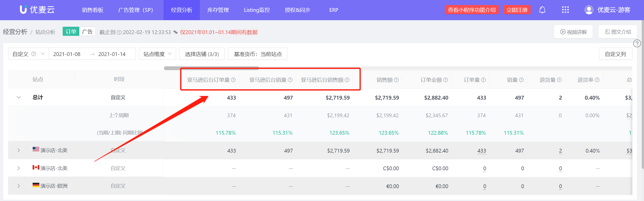This screenshot has width=644, height=201.
Task: Open 销售看板 in the top navigation
Action: point(92,10)
